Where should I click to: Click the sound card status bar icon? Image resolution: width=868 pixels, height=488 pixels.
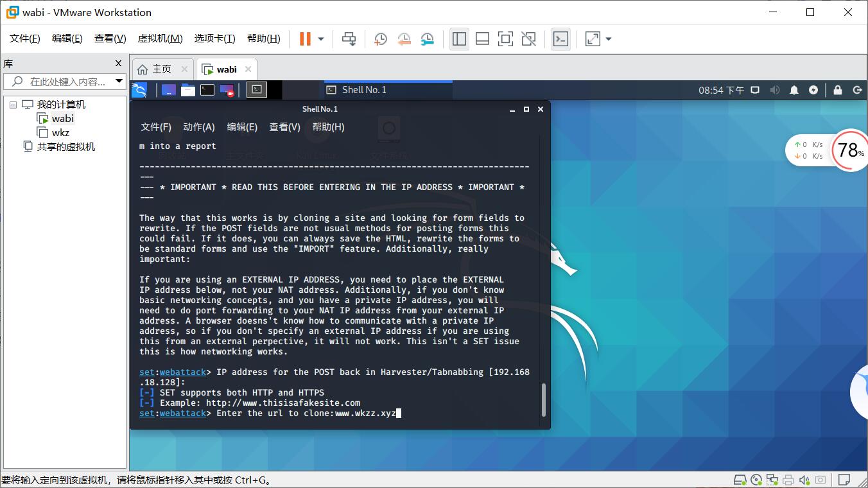[804, 480]
